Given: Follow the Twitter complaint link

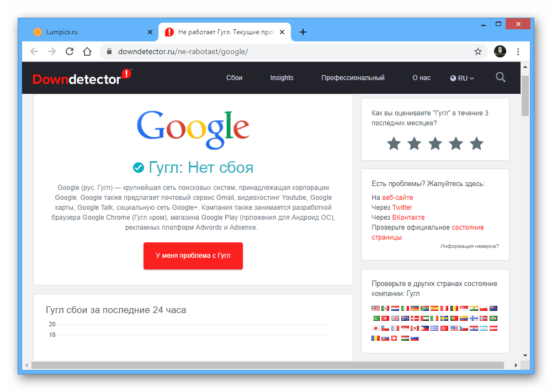Looking at the screenshot, I should click(x=402, y=208).
